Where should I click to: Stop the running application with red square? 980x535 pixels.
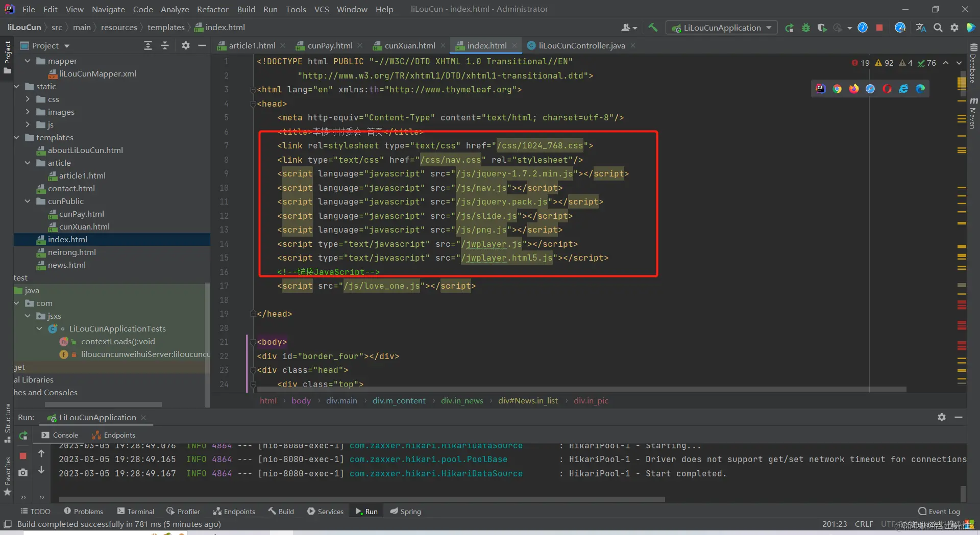pyautogui.click(x=879, y=28)
